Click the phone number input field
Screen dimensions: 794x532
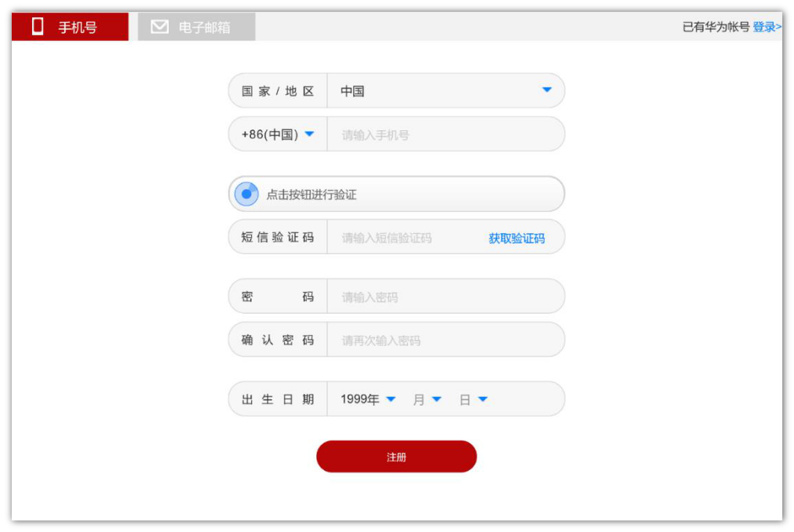point(439,133)
